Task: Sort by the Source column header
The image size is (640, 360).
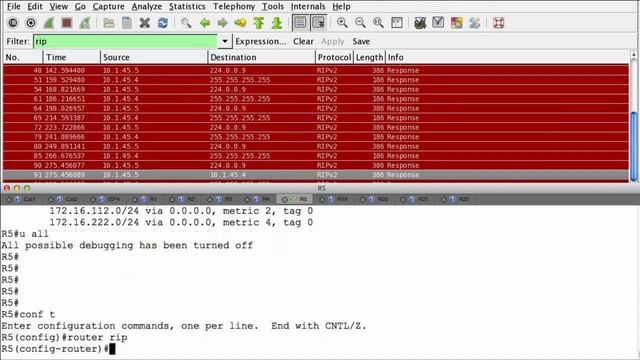Action: tap(154, 57)
